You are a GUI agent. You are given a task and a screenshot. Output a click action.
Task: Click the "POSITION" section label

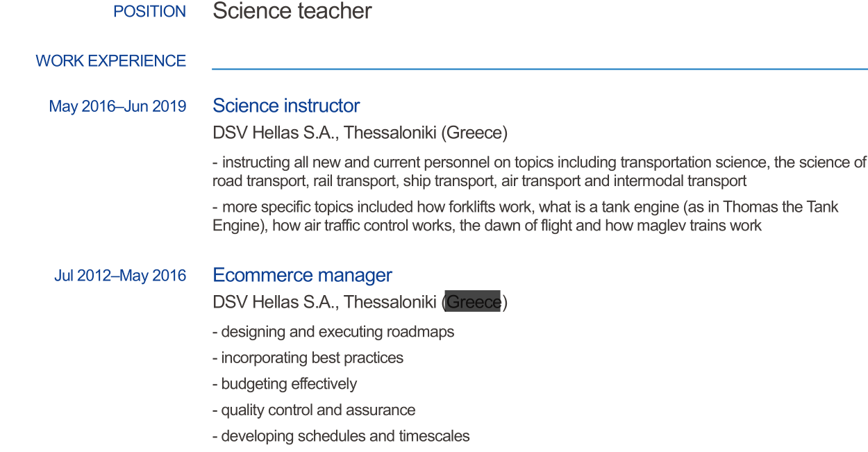[x=149, y=12]
